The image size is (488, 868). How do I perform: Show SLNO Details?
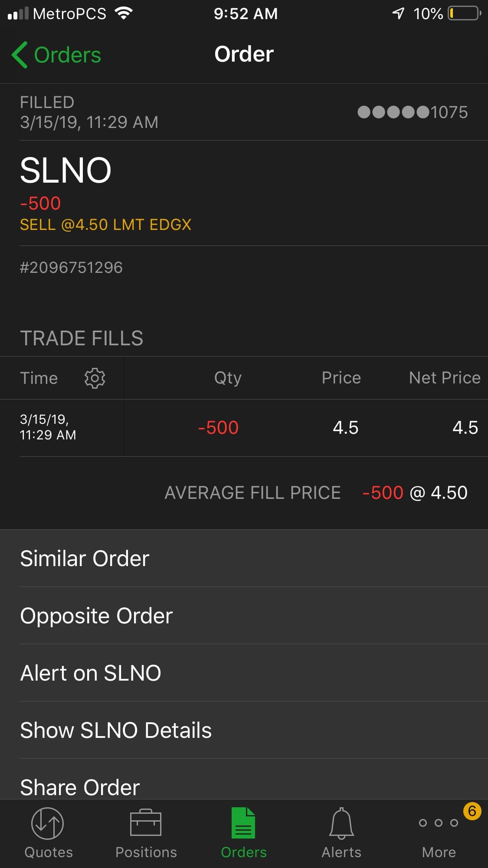click(x=116, y=730)
